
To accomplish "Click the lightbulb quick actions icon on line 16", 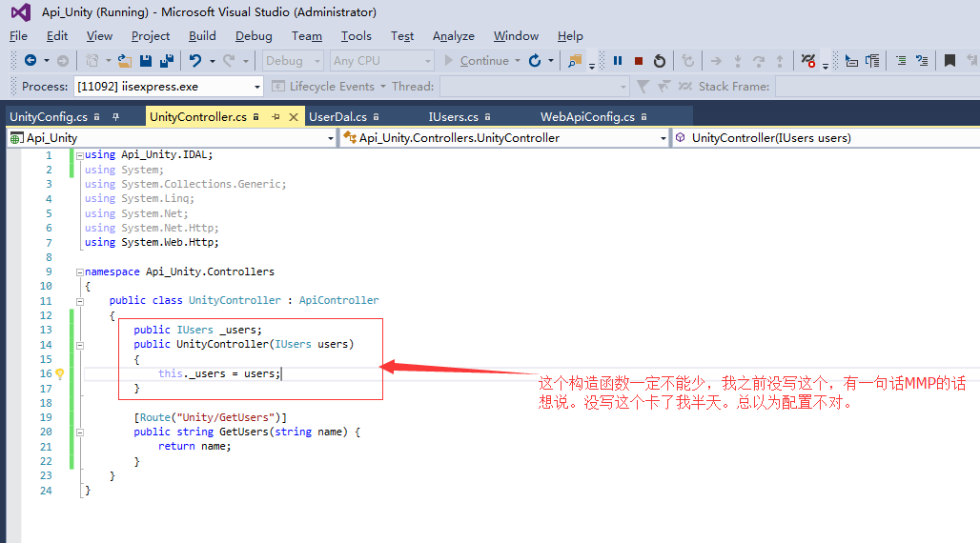I will [x=60, y=373].
